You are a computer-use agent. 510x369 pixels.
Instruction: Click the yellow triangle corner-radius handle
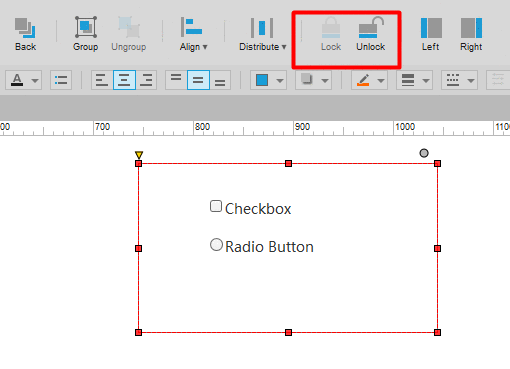(x=139, y=155)
